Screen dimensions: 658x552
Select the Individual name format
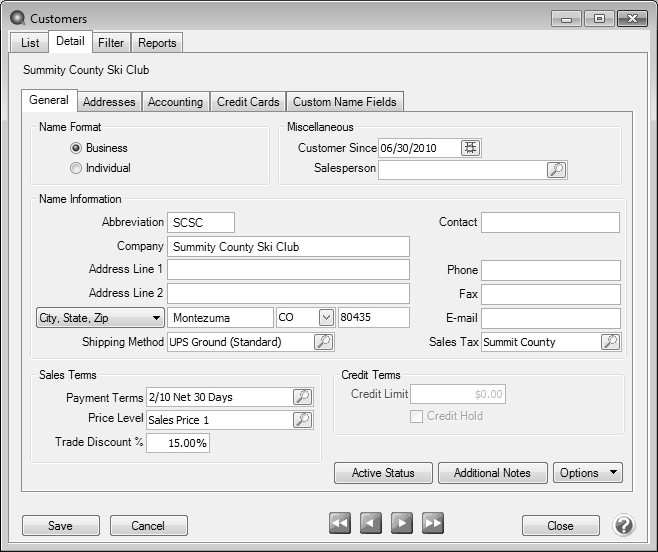[76, 168]
